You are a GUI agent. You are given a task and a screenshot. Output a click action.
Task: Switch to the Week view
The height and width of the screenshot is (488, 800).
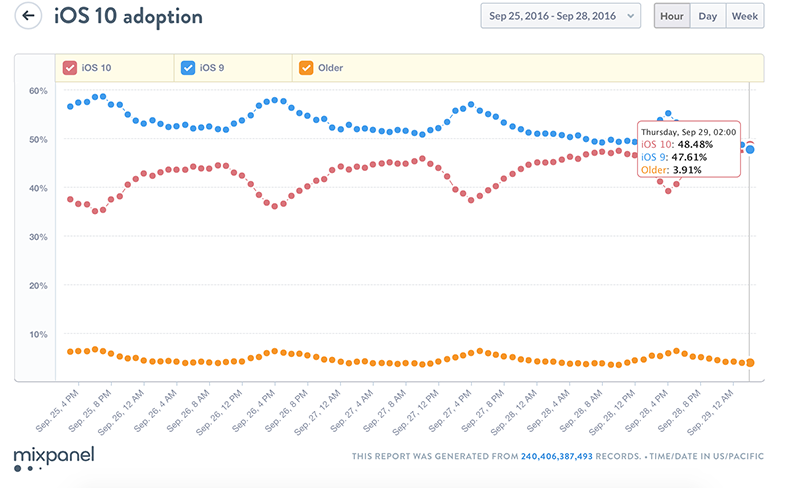click(744, 16)
